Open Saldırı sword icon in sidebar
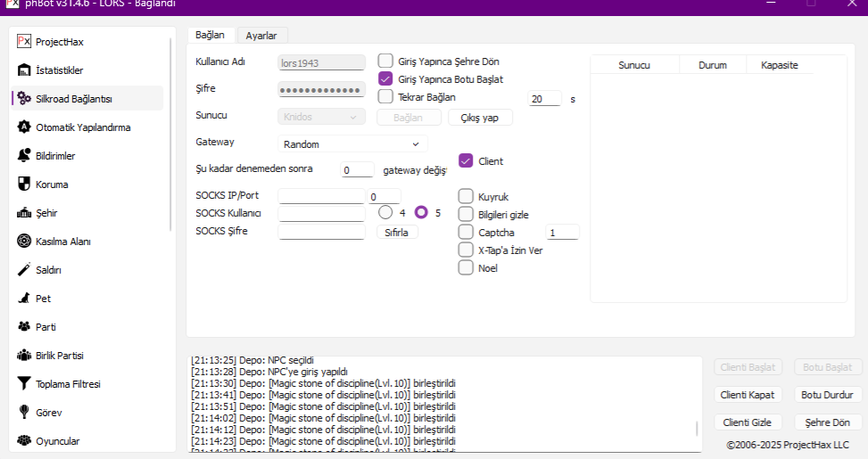Image resolution: width=868 pixels, height=459 pixels. 24,270
